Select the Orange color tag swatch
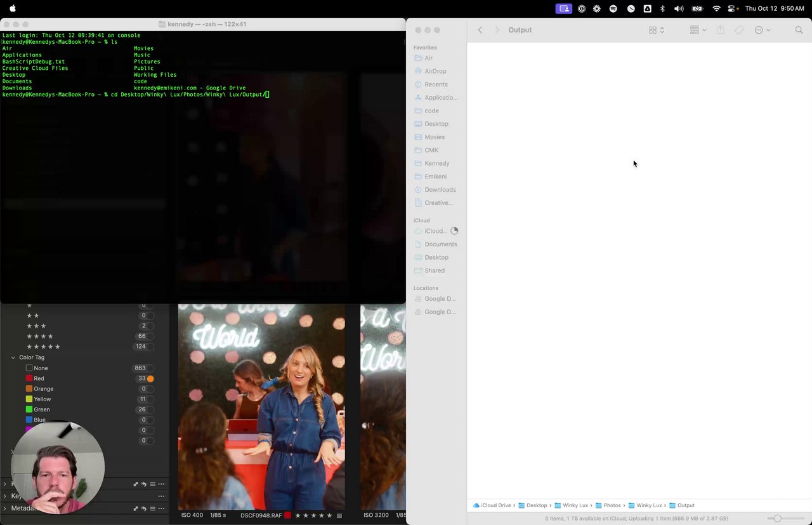The height and width of the screenshot is (525, 812). click(29, 389)
